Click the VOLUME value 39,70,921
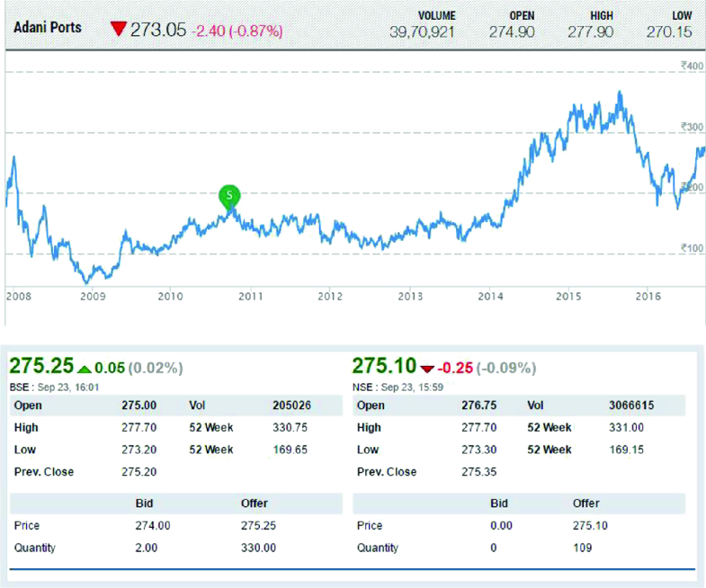706x588 pixels. point(422,32)
